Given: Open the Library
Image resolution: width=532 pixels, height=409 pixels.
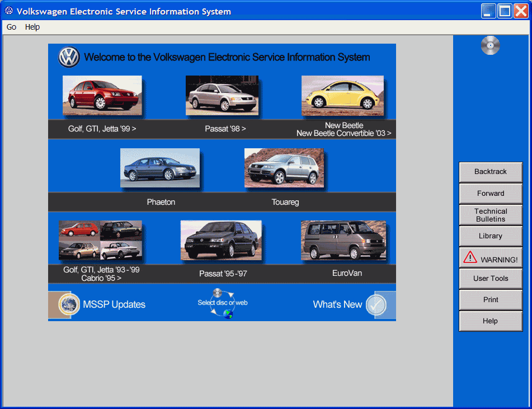Looking at the screenshot, I should point(491,236).
